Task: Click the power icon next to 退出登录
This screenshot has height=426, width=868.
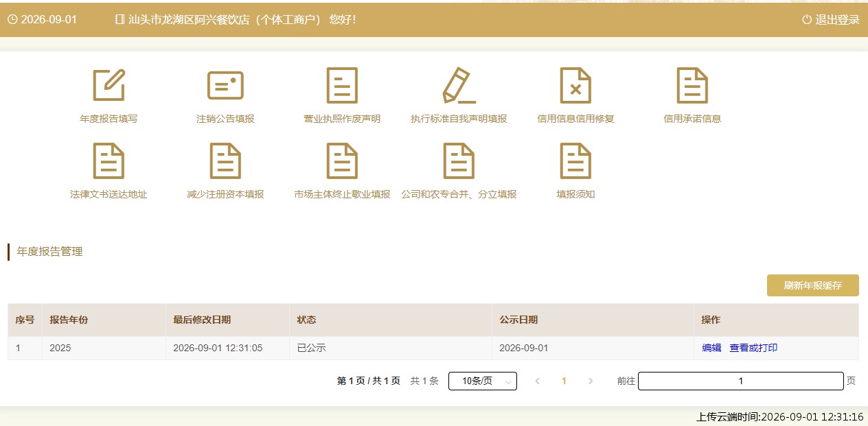Action: [x=807, y=20]
